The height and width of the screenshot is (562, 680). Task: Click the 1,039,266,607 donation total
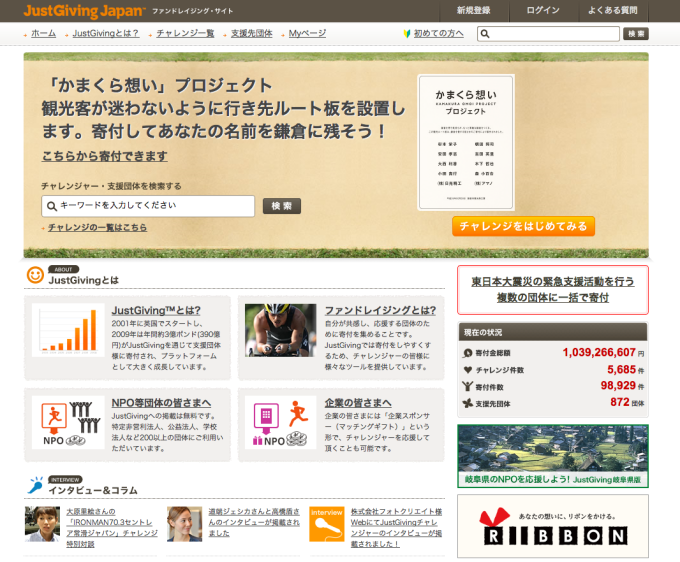click(x=599, y=352)
